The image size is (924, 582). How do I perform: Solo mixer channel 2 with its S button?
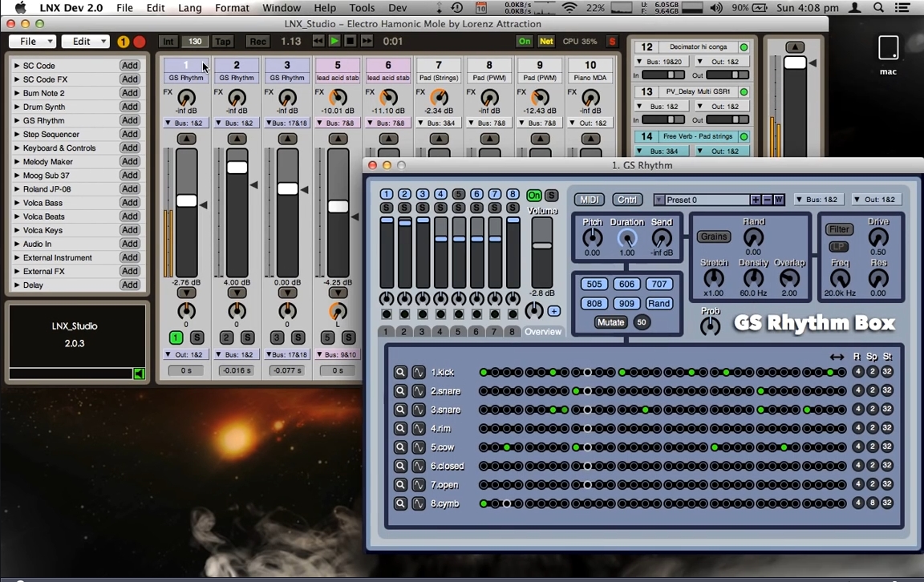[248, 337]
